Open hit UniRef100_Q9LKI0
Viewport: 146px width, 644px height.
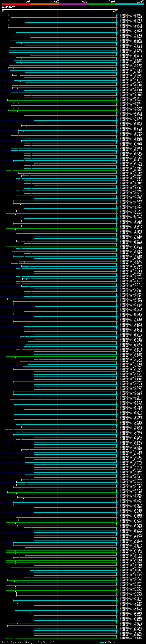coord(131,334)
